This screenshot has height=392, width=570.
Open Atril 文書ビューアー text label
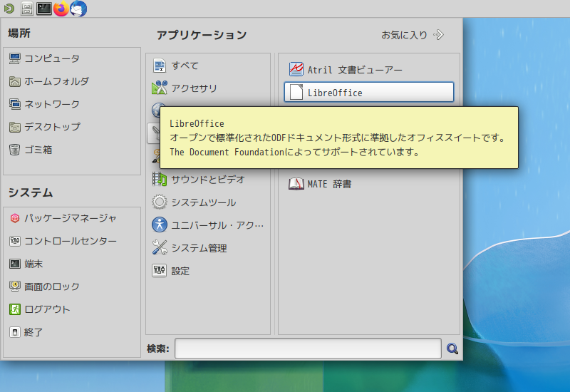(x=355, y=70)
